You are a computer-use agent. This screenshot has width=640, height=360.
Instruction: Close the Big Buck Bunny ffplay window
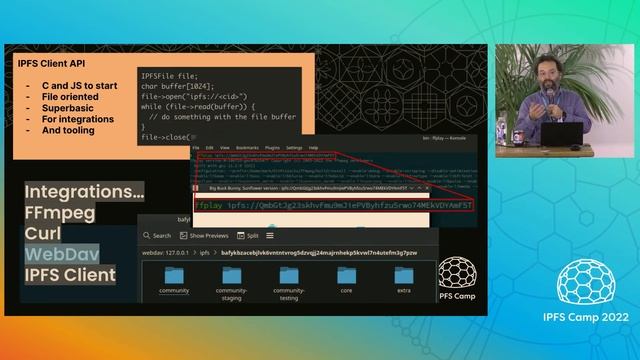coord(427,188)
